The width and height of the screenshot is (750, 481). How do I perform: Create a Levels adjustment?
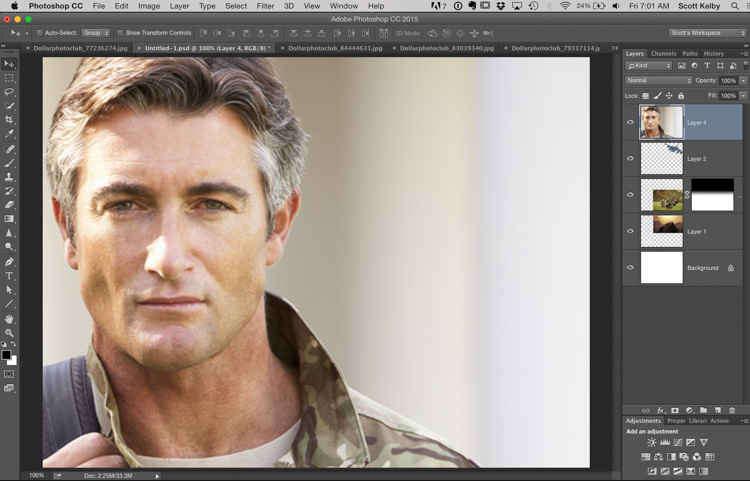click(665, 442)
